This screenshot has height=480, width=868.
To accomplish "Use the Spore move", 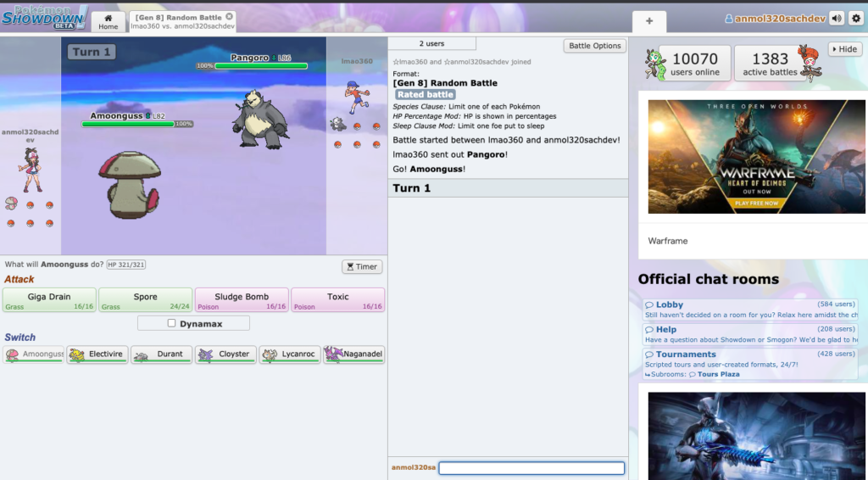I will tap(145, 300).
